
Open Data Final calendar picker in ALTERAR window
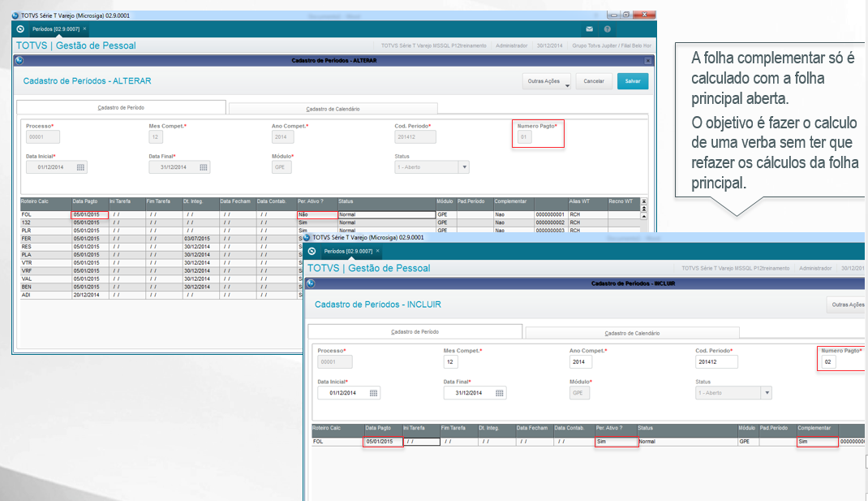click(x=204, y=167)
